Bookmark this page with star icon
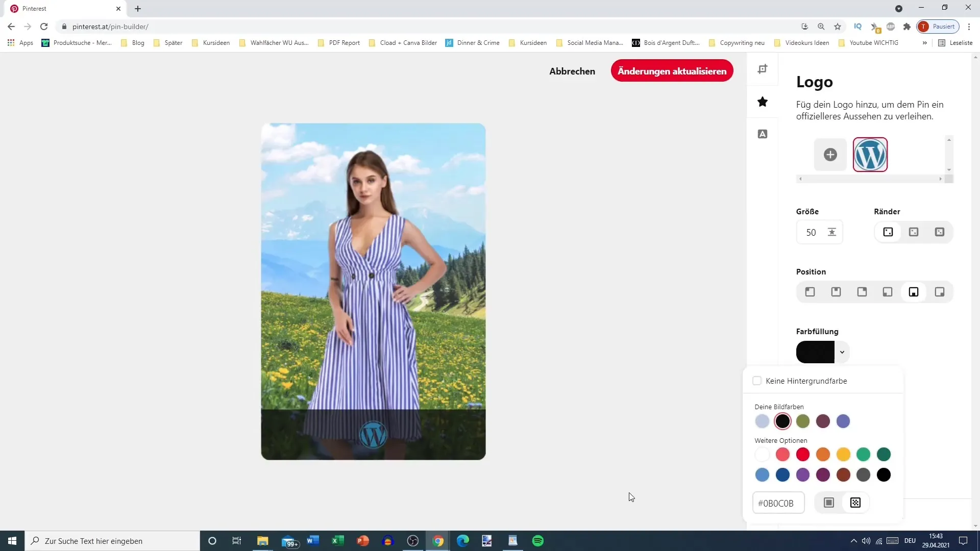The width and height of the screenshot is (980, 551). tap(838, 27)
